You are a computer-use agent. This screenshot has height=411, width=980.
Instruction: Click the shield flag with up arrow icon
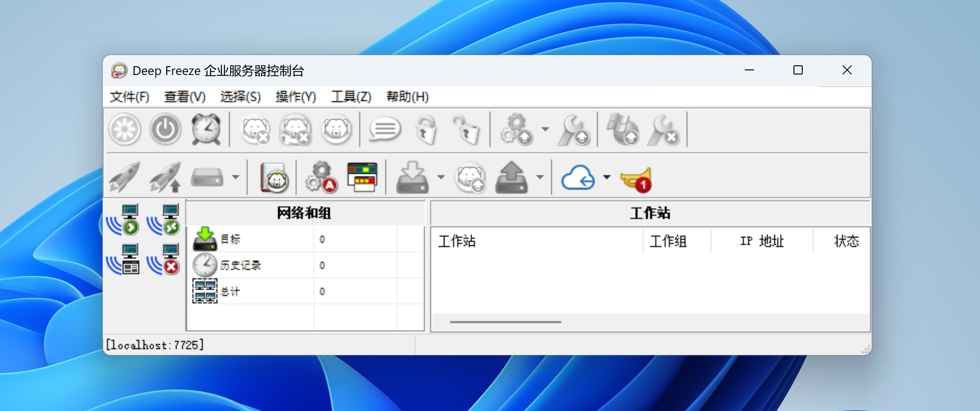tap(623, 129)
